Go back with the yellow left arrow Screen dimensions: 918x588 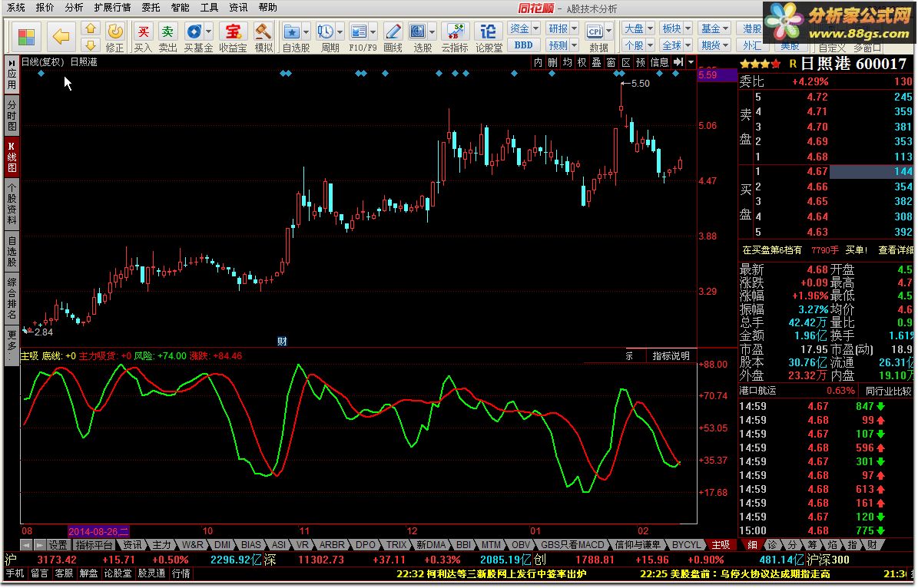click(x=61, y=36)
